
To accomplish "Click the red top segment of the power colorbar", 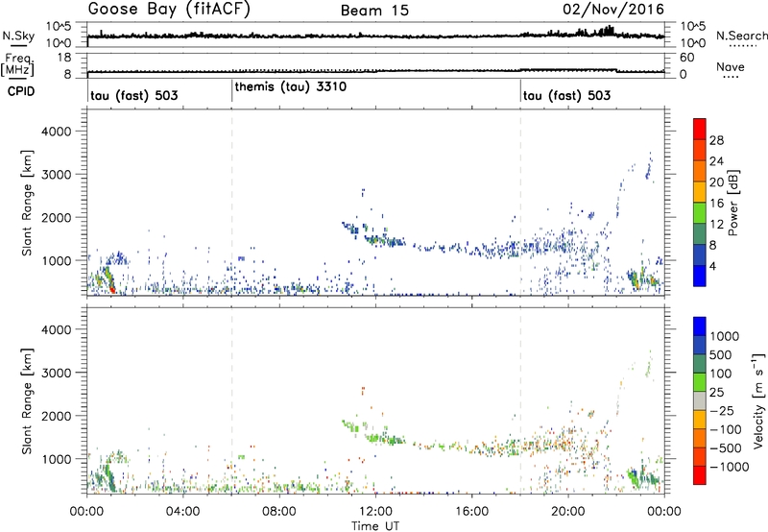I will point(700,130).
